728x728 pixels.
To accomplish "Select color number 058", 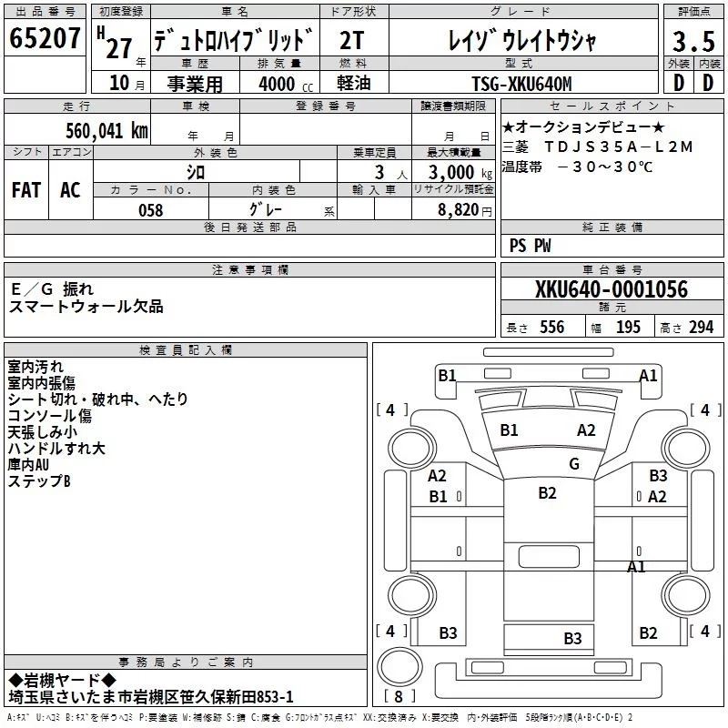I will [x=151, y=210].
